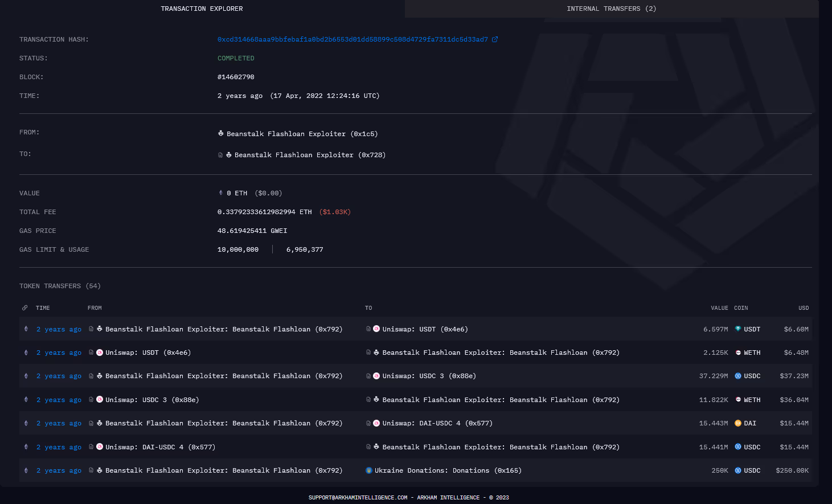Click the WETH coin icon in second transfer row

737,352
